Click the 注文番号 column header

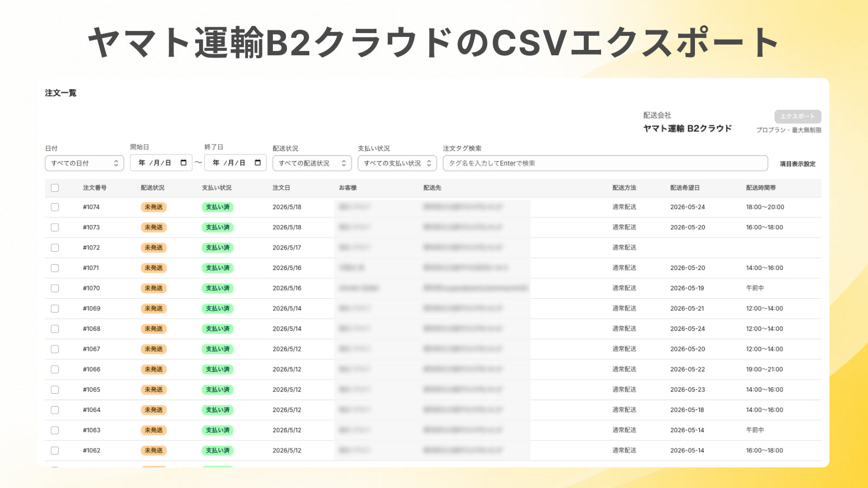point(95,188)
